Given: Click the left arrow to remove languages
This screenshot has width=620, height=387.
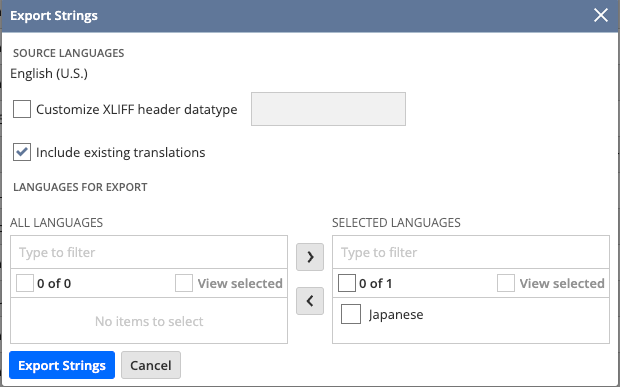Looking at the screenshot, I should coord(310,301).
